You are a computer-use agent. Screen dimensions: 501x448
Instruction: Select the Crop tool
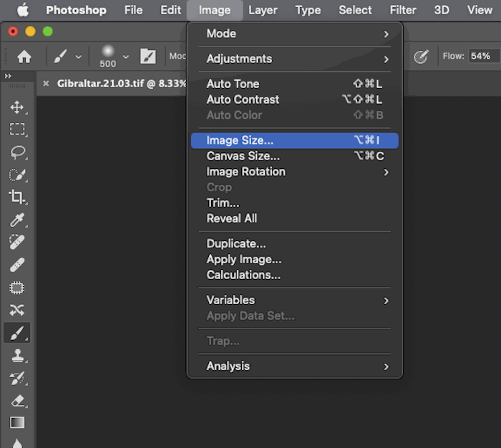tap(17, 197)
